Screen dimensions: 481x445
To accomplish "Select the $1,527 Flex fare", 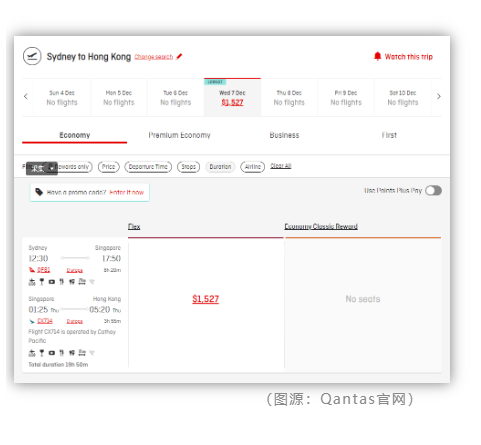I will (x=205, y=299).
